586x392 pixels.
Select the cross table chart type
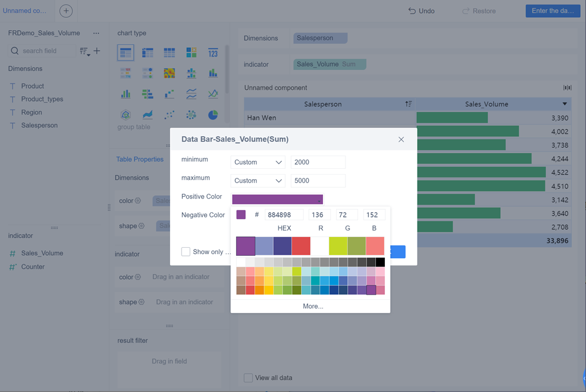148,53
